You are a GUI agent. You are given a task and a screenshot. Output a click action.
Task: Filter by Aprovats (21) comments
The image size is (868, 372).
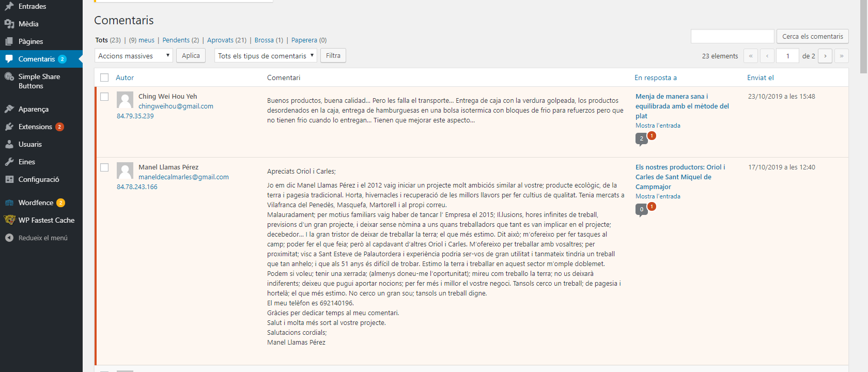pyautogui.click(x=227, y=40)
